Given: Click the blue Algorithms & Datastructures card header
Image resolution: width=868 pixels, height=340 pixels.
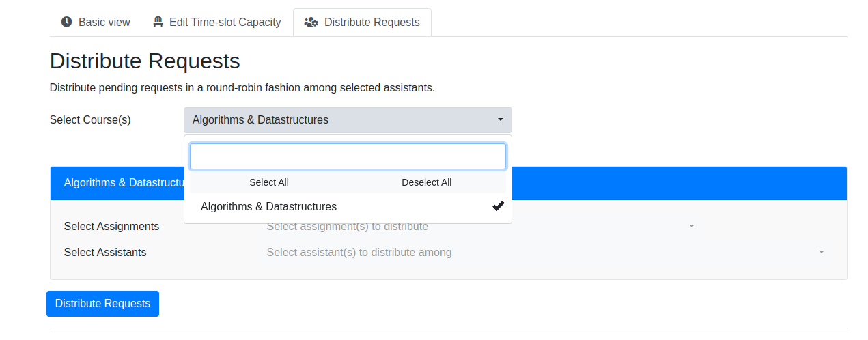Looking at the screenshot, I should point(449,183).
